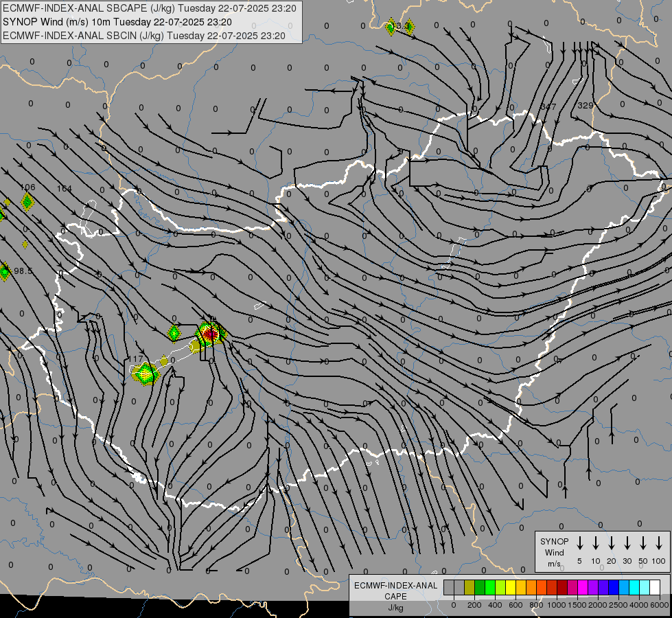The image size is (672, 618).
Task: Pick the pure yellow swatch in CAPE legend
Action: coord(511,588)
